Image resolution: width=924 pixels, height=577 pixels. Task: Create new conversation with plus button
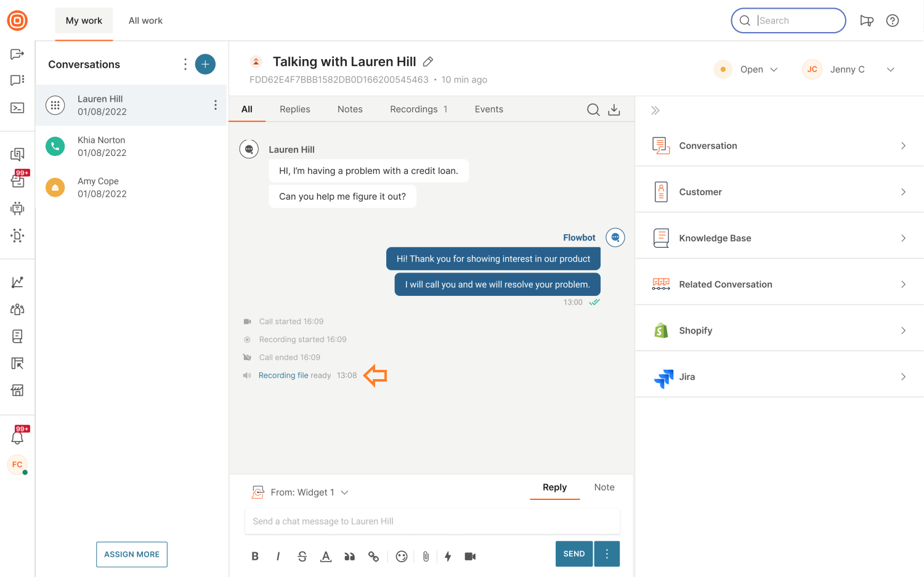205,64
